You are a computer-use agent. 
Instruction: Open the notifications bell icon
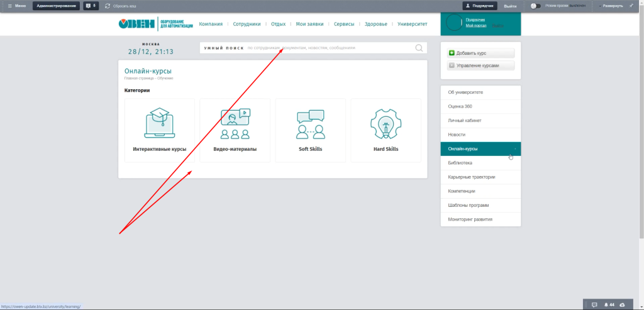(x=606, y=304)
